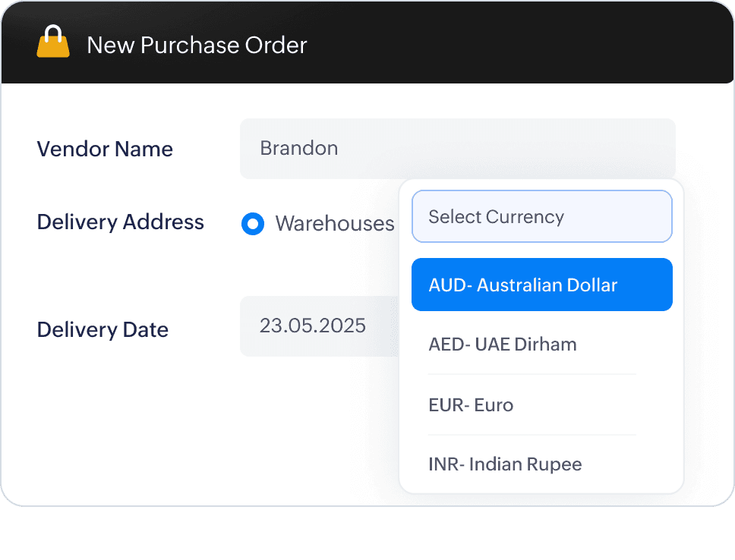The width and height of the screenshot is (735, 560).
Task: Click the Warehouses option label text
Action: (334, 224)
